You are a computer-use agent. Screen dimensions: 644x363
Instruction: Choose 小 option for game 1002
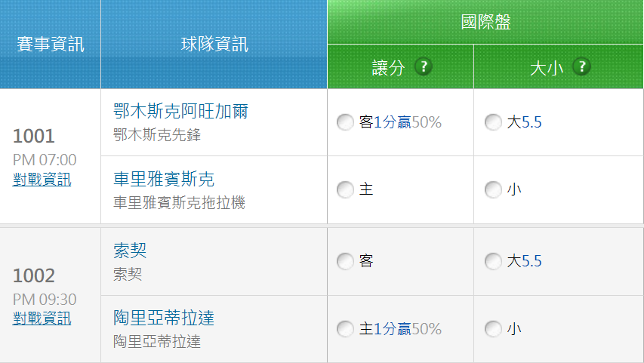tap(493, 329)
